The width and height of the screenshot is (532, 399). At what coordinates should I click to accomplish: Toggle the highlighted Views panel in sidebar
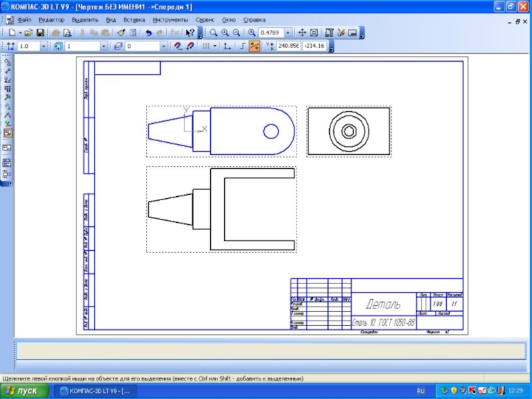tap(7, 132)
